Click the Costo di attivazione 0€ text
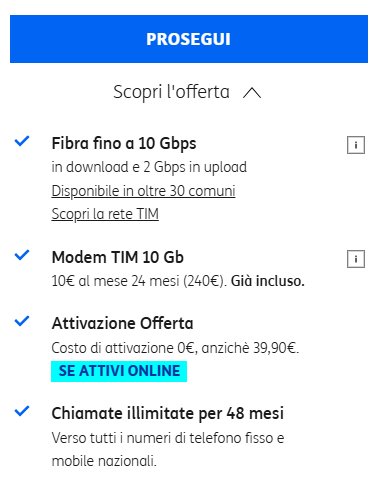Screen dimensions: 382x478 [125, 348]
